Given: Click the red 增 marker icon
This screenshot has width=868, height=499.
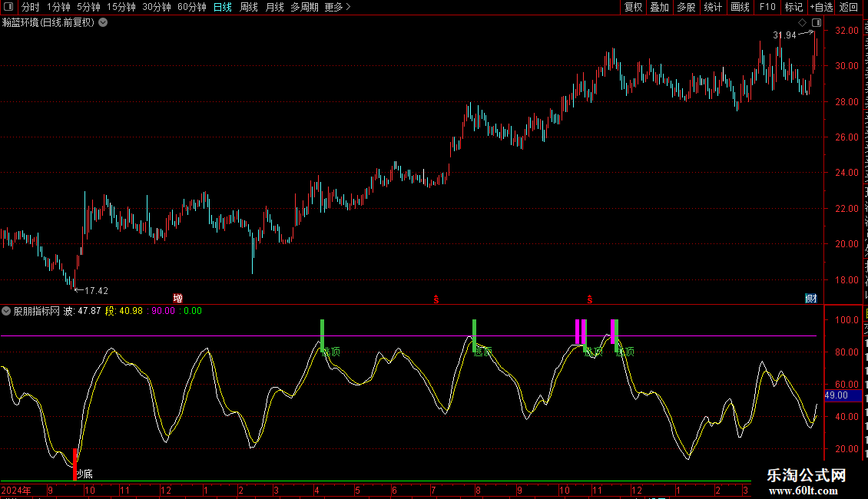Looking at the screenshot, I should 177,298.
